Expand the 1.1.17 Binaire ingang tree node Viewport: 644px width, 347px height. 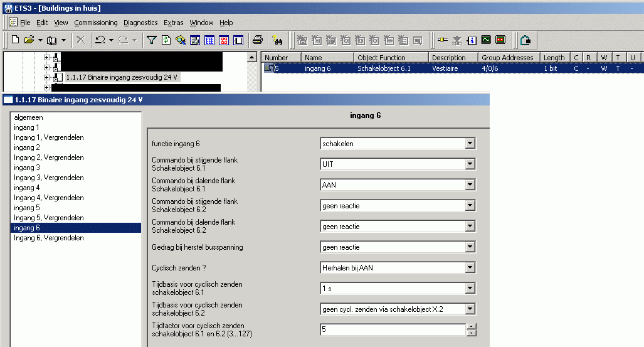point(46,77)
